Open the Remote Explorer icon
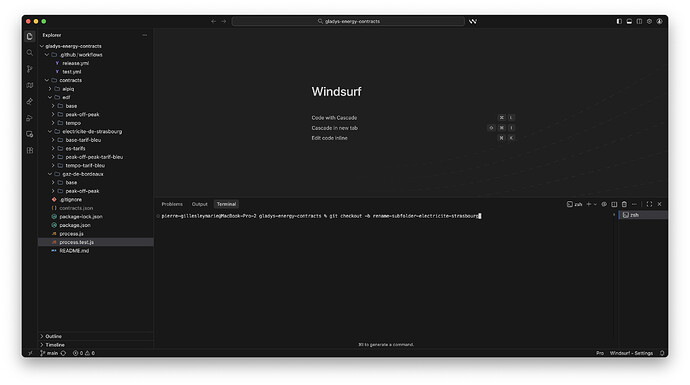This screenshot has height=385, width=690. click(29, 134)
